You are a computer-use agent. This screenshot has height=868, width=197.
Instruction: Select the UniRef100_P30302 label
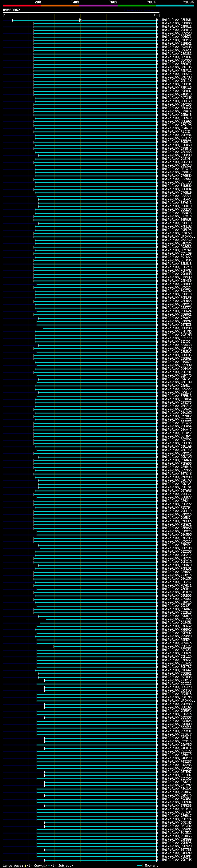pos(176,789)
